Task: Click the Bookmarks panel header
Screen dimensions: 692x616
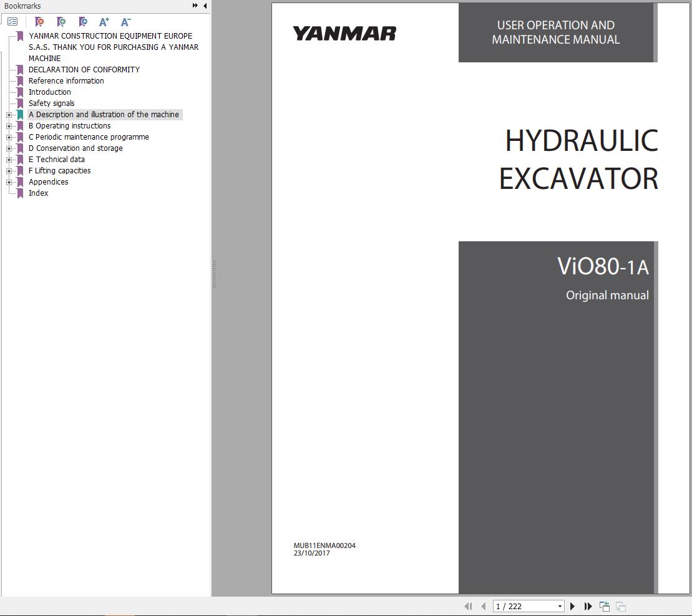Action: (22, 6)
